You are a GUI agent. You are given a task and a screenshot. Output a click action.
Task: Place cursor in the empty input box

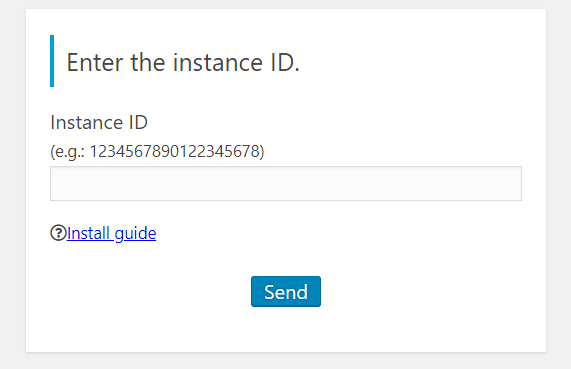coord(286,184)
